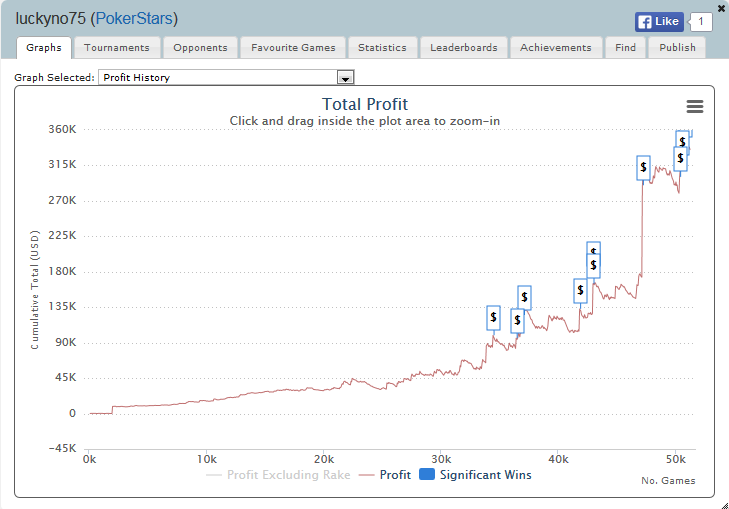Click the win marker above 135K near 37k games

pyautogui.click(x=524, y=297)
